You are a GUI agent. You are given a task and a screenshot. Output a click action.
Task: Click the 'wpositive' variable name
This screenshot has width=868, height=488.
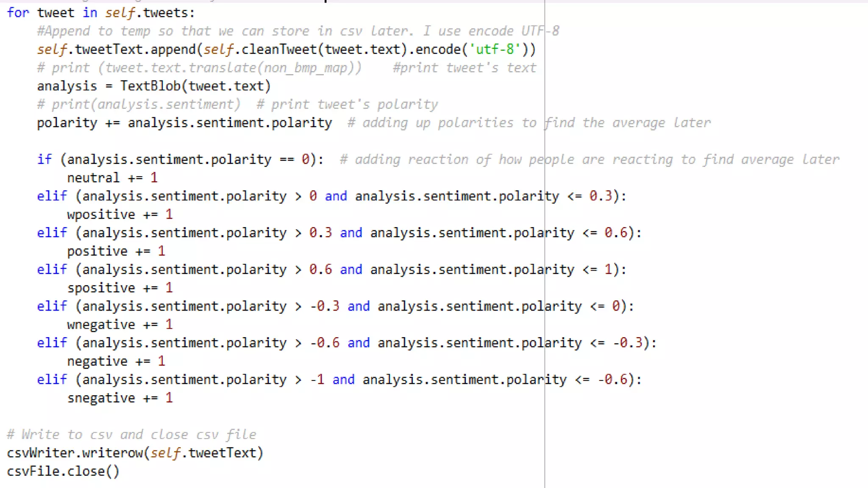101,214
